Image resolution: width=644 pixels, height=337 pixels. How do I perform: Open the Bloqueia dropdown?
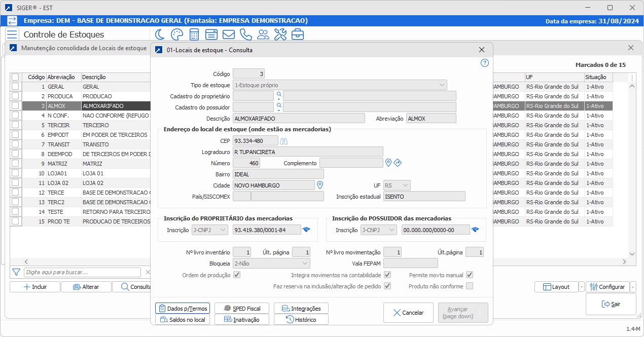305,264
